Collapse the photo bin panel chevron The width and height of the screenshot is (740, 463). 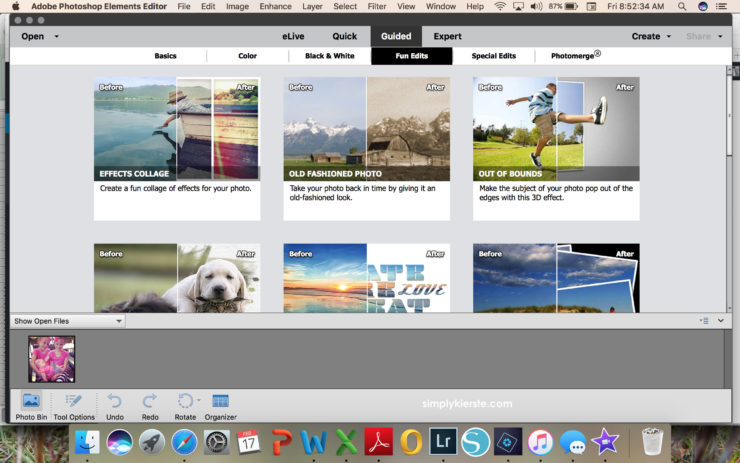pyautogui.click(x=720, y=321)
